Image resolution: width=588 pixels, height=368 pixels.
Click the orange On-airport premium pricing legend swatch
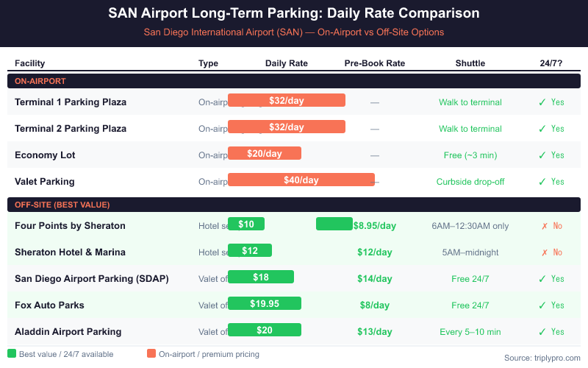(x=151, y=354)
